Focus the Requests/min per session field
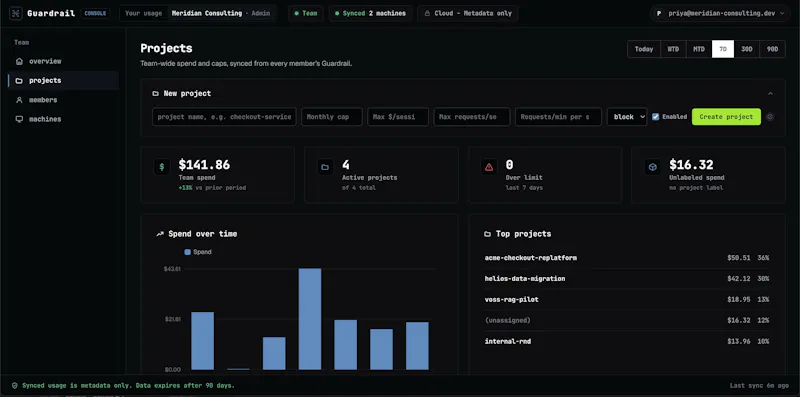This screenshot has width=800, height=397. 559,117
